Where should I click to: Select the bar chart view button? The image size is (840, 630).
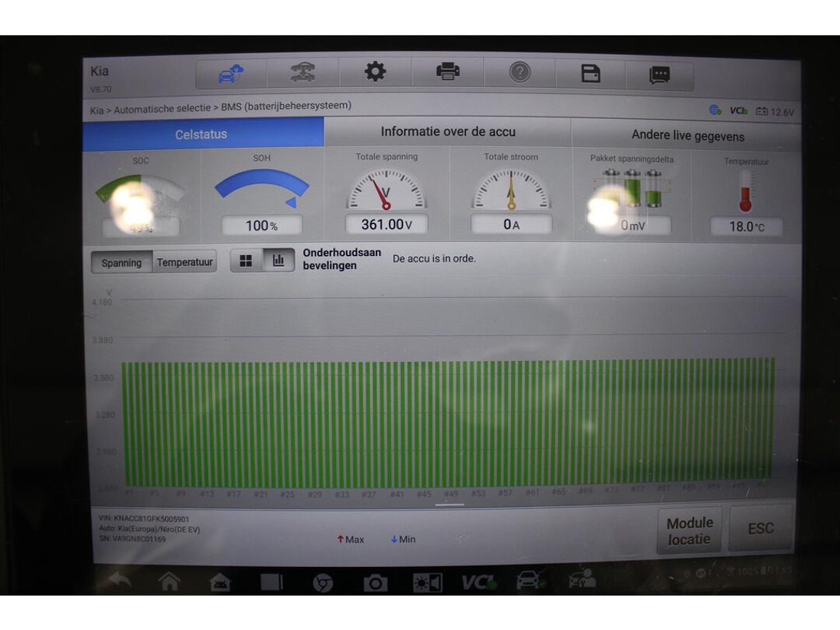pos(278,261)
